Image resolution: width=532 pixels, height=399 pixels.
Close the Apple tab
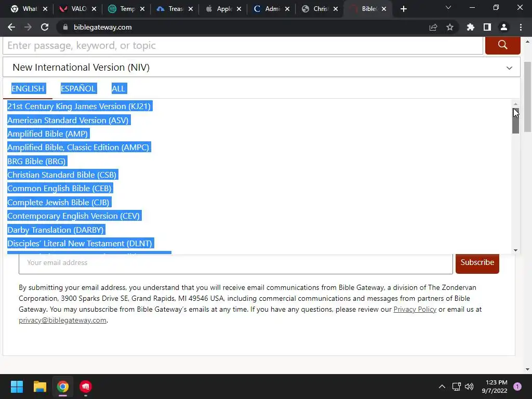tap(239, 9)
